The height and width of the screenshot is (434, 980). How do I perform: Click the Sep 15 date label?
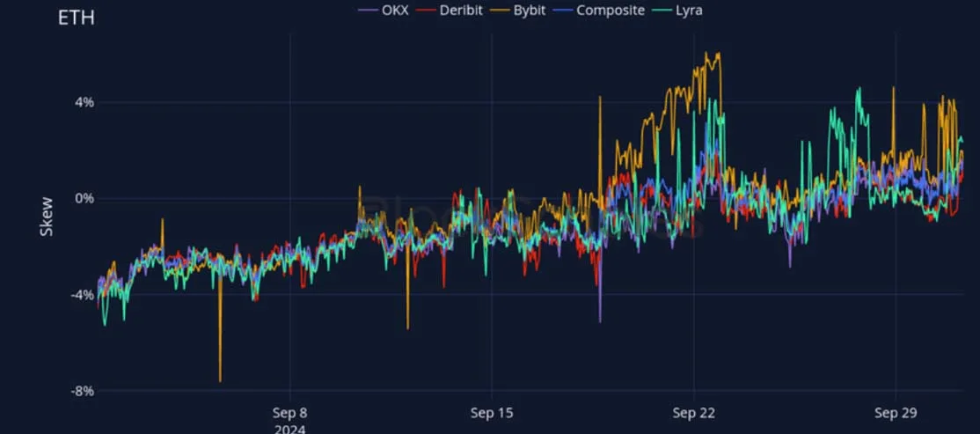pyautogui.click(x=492, y=413)
